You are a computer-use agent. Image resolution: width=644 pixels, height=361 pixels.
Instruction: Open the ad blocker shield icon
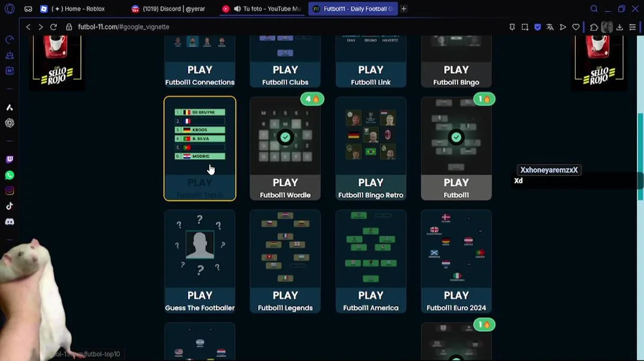tap(538, 27)
